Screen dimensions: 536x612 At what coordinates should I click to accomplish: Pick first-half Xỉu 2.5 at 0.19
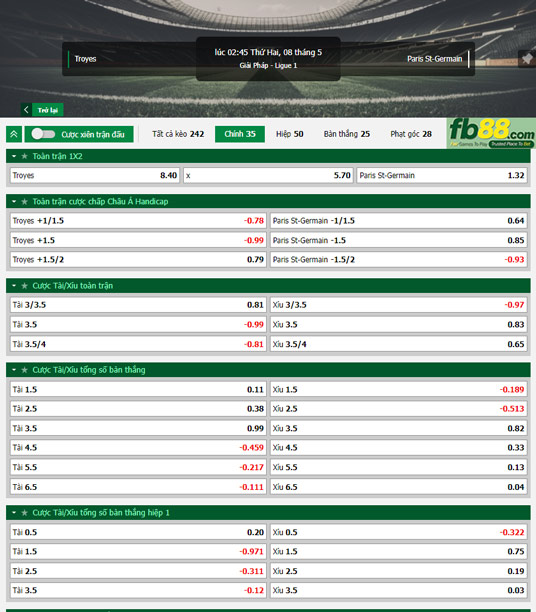tap(398, 571)
